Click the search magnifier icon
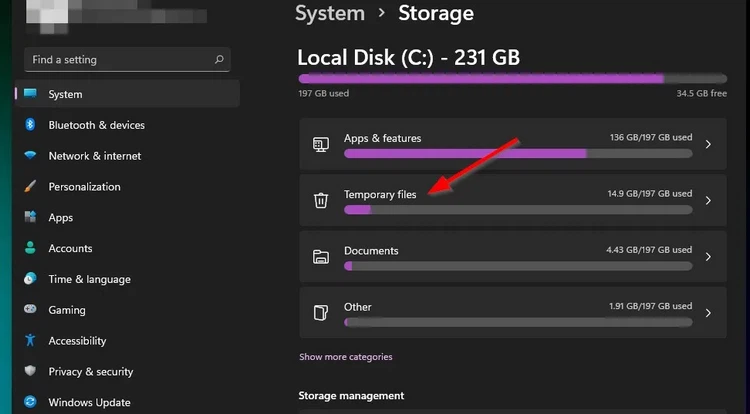The height and width of the screenshot is (414, 750). click(219, 60)
